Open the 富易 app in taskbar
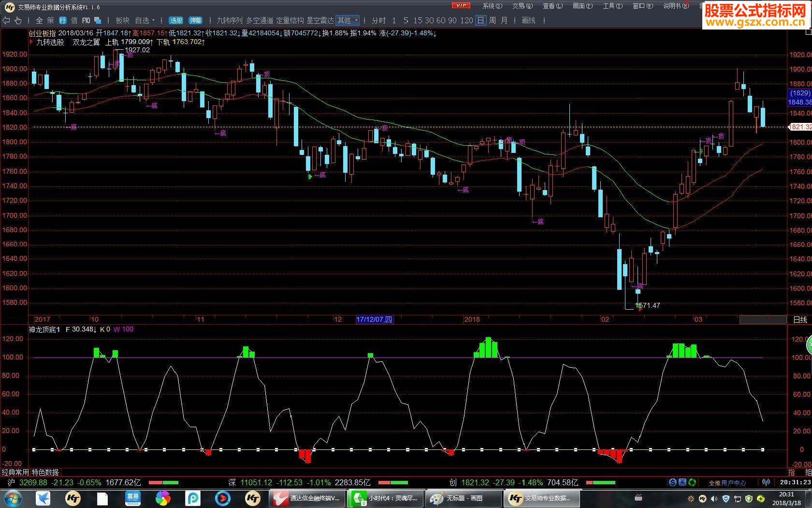Screen dimensions: 812x508 (x=132, y=498)
